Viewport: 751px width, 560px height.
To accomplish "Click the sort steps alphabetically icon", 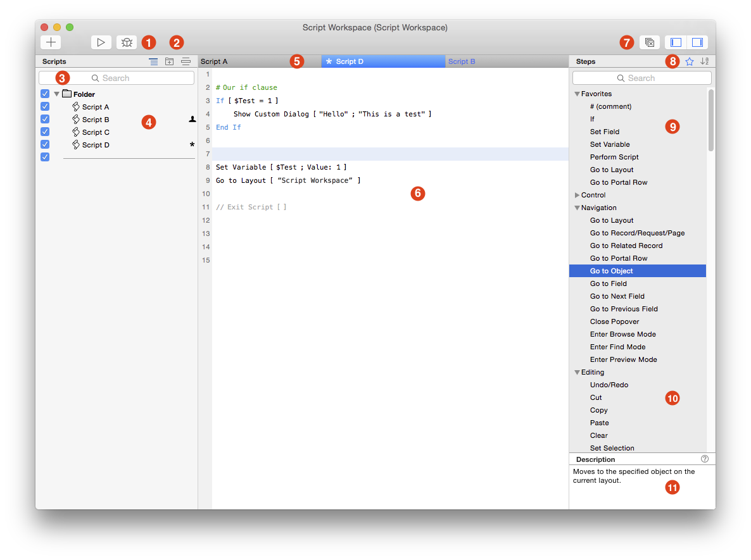I will coord(705,61).
